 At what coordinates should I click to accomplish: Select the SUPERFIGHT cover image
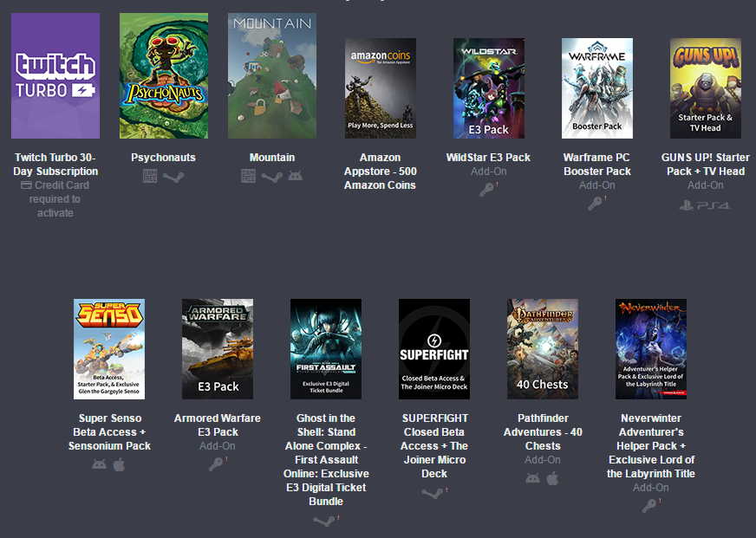point(434,349)
